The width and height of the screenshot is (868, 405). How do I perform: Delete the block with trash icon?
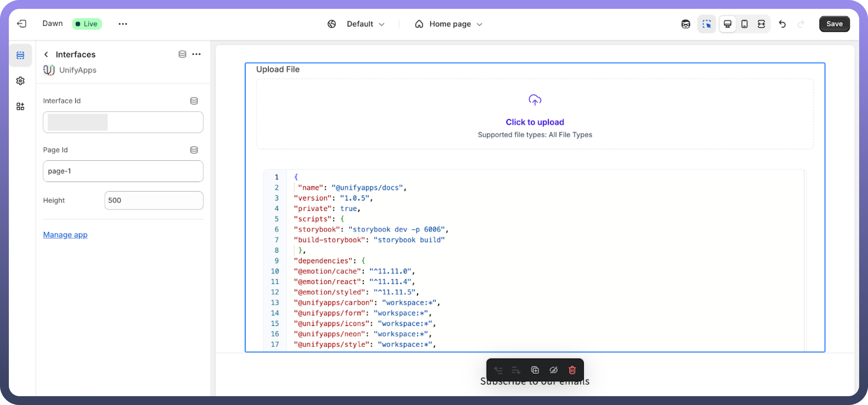pyautogui.click(x=572, y=370)
